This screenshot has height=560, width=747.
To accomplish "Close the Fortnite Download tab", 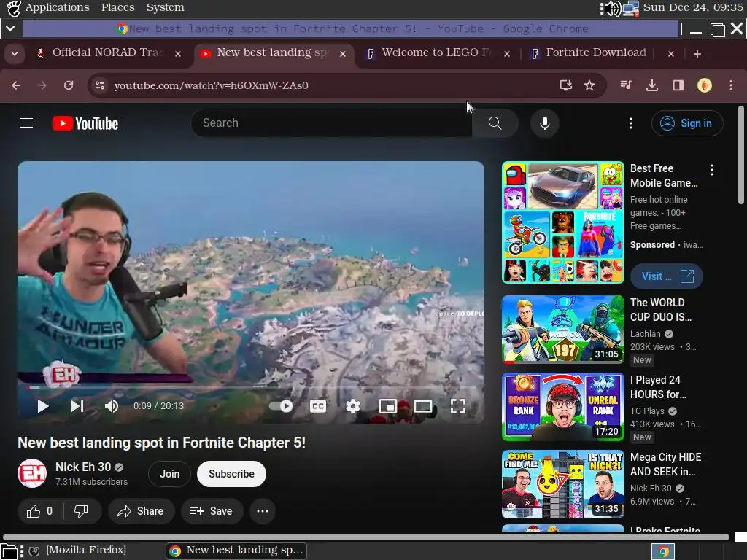I will tap(671, 54).
